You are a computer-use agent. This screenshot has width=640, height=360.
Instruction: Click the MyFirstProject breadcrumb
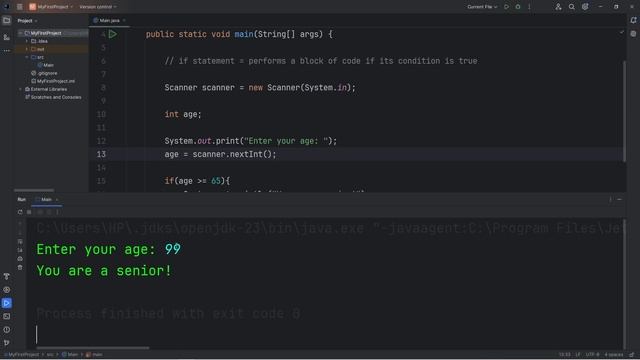(22, 355)
